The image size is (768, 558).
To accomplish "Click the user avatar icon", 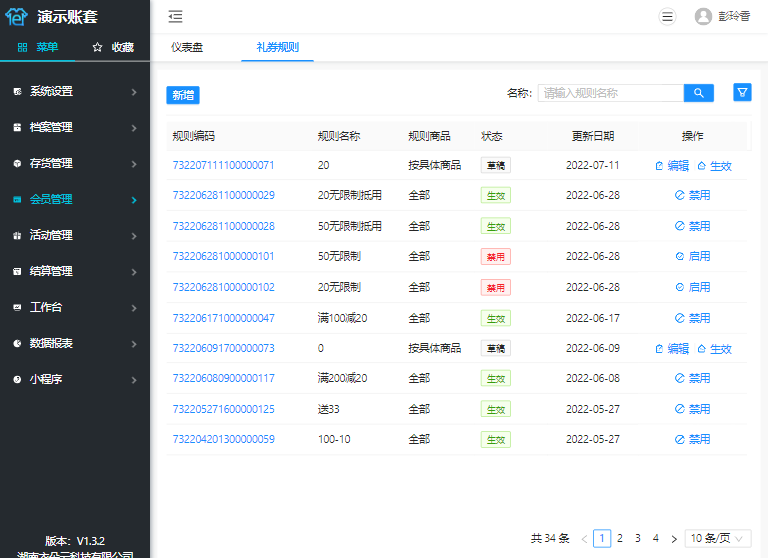I will tap(703, 17).
